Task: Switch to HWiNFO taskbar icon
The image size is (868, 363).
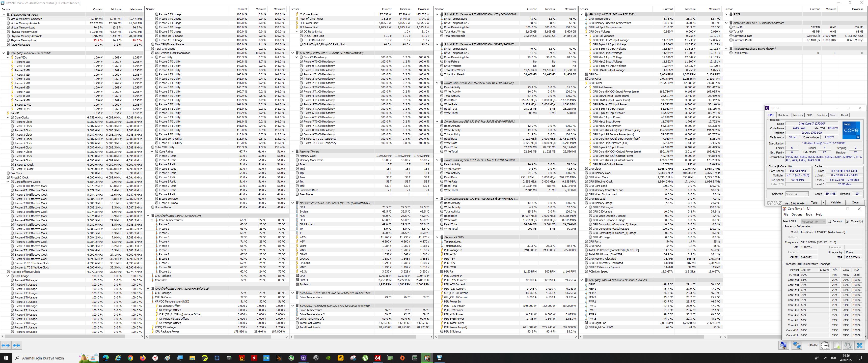Action: point(439,358)
